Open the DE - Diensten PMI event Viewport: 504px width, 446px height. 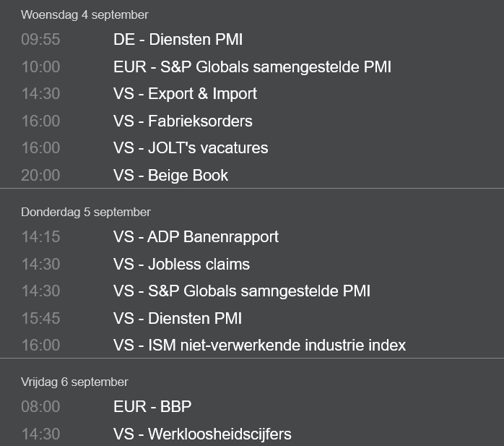click(178, 40)
